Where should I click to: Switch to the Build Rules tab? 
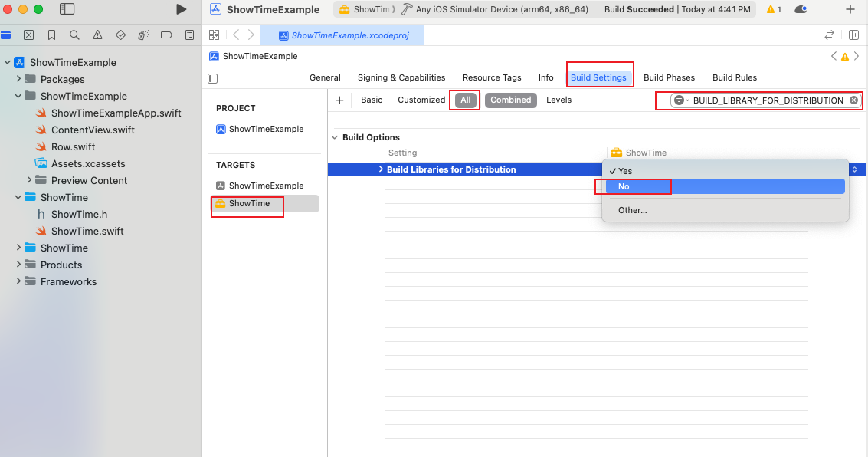point(735,77)
